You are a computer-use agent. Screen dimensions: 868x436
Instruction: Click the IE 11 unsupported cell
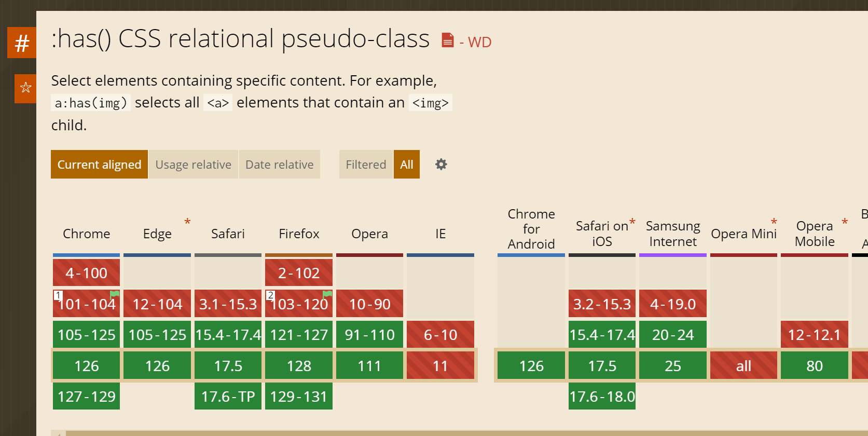click(x=440, y=366)
